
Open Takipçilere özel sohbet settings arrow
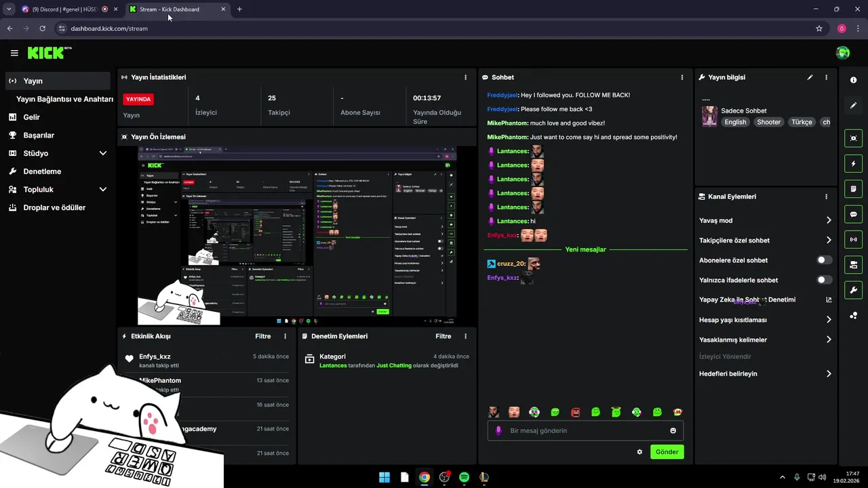(x=829, y=240)
